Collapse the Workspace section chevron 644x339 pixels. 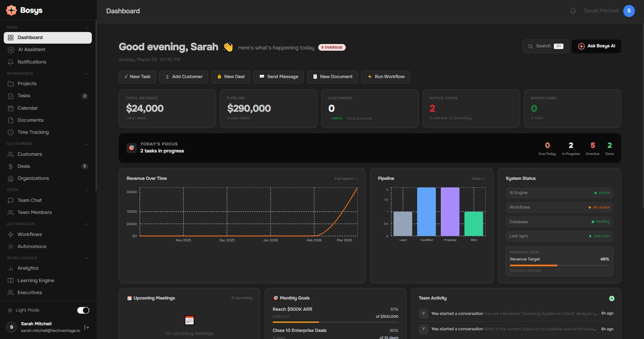(x=86, y=74)
